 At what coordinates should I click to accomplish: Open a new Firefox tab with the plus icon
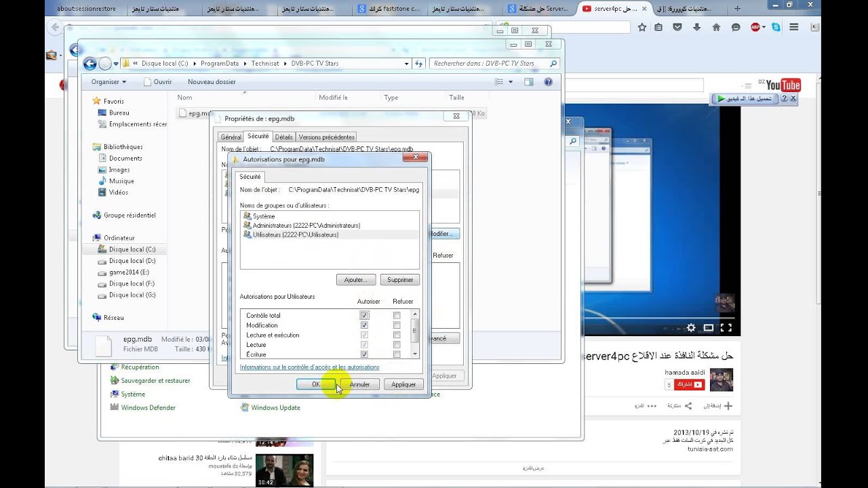[737, 8]
